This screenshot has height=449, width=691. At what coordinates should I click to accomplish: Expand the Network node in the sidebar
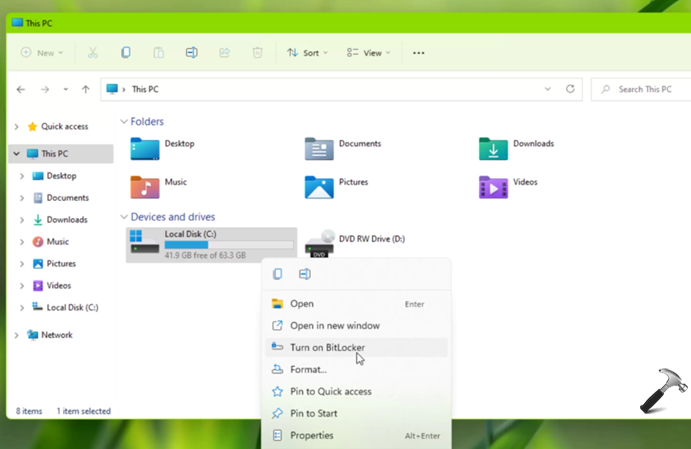pyautogui.click(x=16, y=335)
